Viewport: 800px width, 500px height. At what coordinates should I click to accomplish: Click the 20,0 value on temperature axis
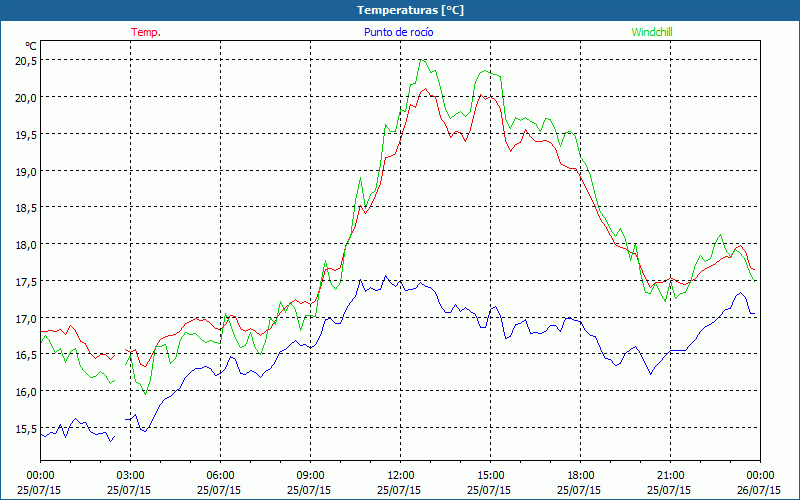(27, 97)
